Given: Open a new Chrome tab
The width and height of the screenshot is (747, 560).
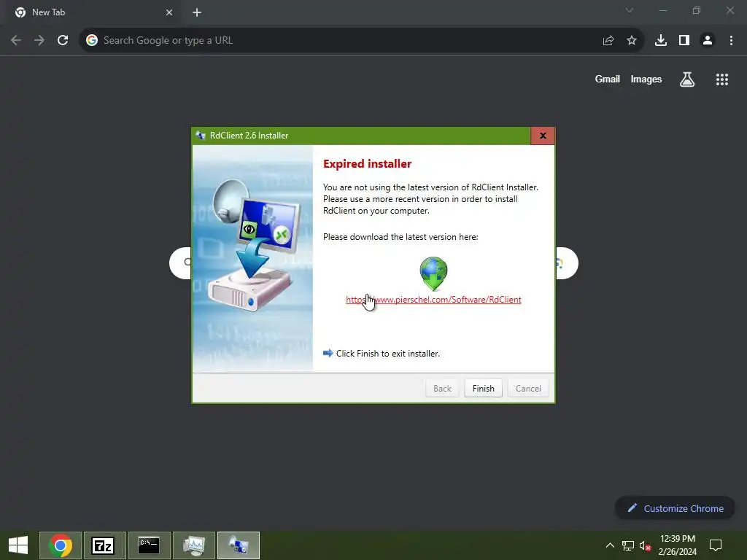Looking at the screenshot, I should pyautogui.click(x=197, y=12).
